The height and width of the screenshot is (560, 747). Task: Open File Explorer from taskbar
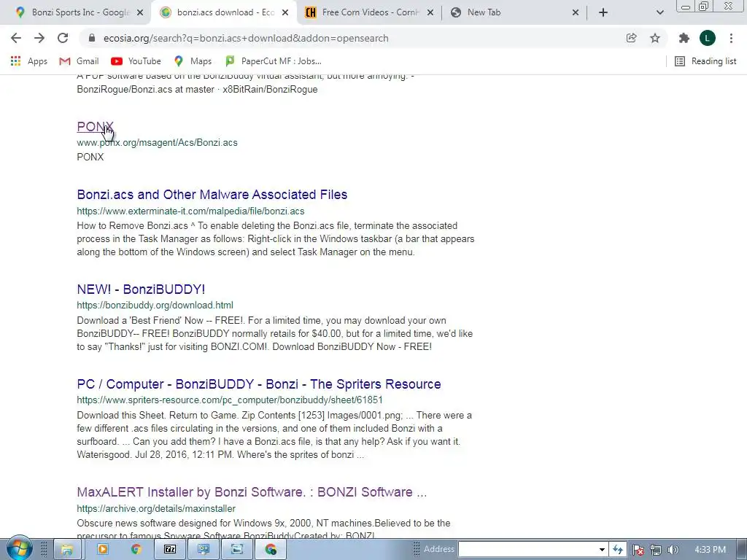pos(67,550)
